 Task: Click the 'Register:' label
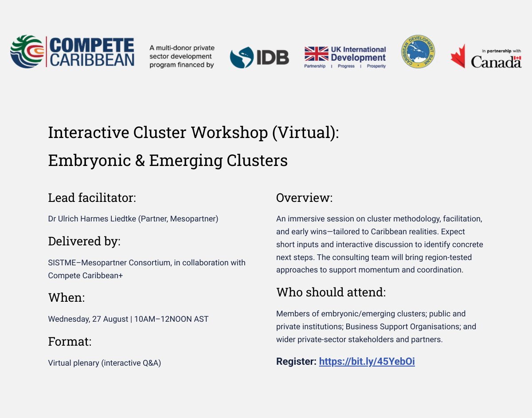(x=296, y=362)
